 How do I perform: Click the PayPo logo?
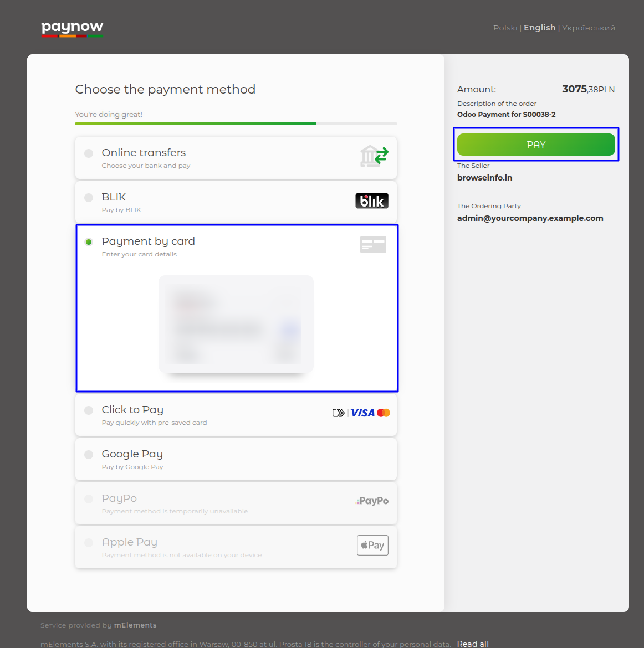tap(372, 501)
